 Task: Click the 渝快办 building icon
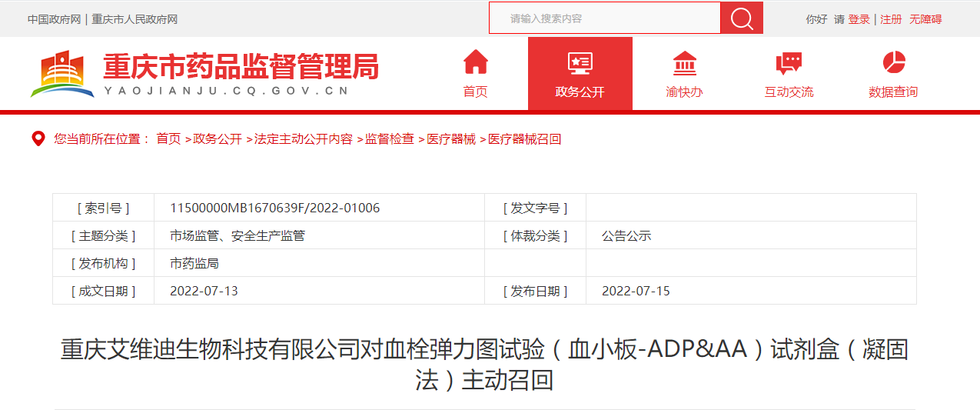(684, 62)
